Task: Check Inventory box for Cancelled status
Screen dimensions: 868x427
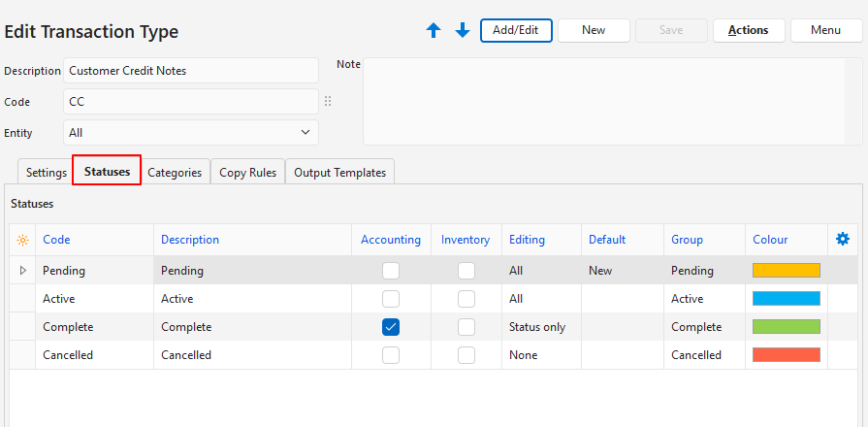Action: click(466, 355)
